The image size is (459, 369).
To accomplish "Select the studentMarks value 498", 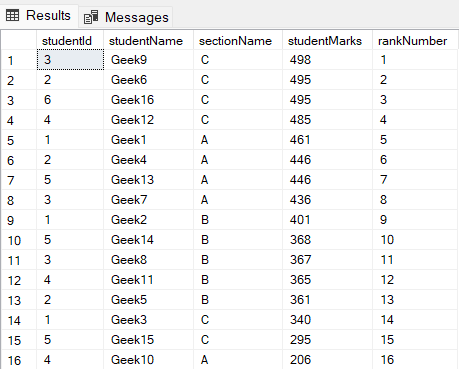I will tap(327, 60).
